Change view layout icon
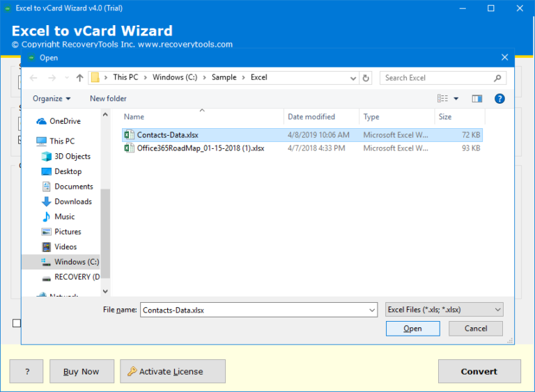This screenshot has width=535, height=392. 442,99
